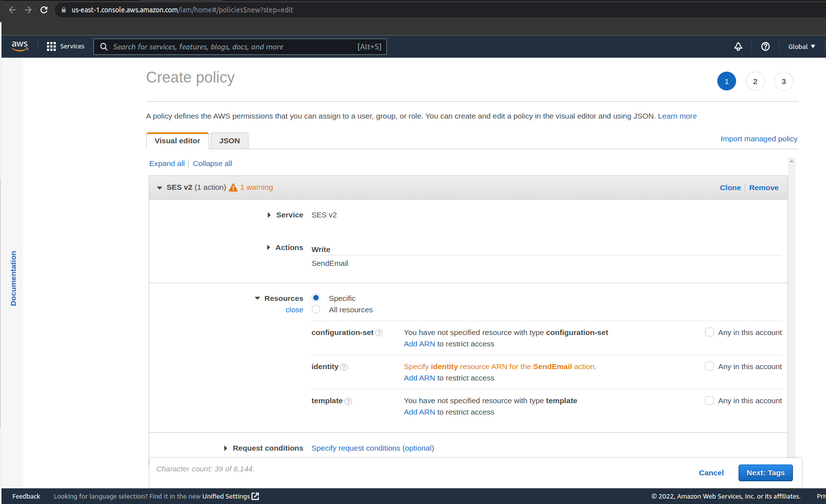The width and height of the screenshot is (826, 504).
Task: Expand the Request conditions section
Action: pos(226,448)
